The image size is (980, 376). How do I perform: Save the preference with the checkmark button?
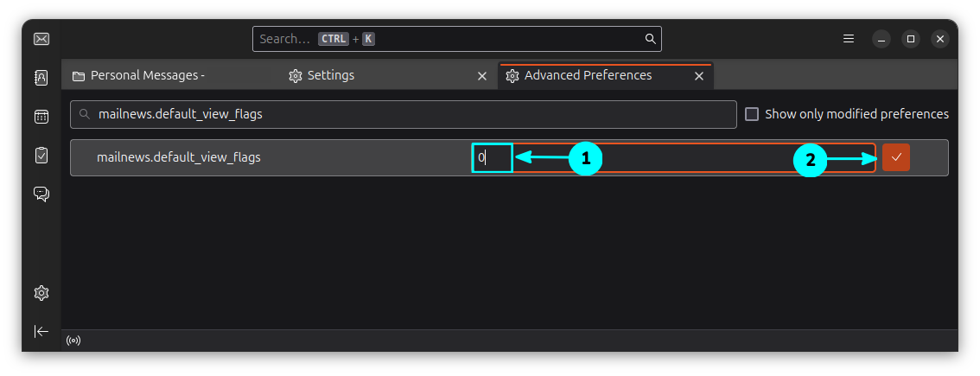pos(896,157)
